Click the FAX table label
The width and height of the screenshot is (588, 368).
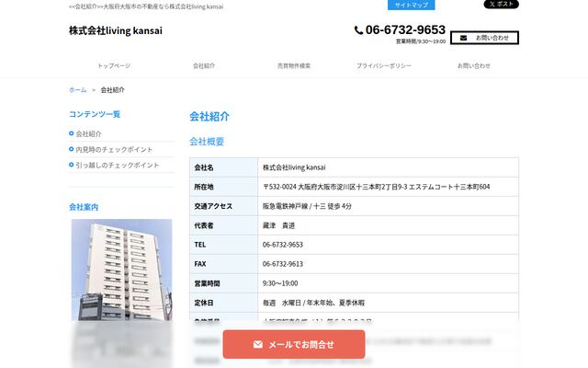point(200,264)
